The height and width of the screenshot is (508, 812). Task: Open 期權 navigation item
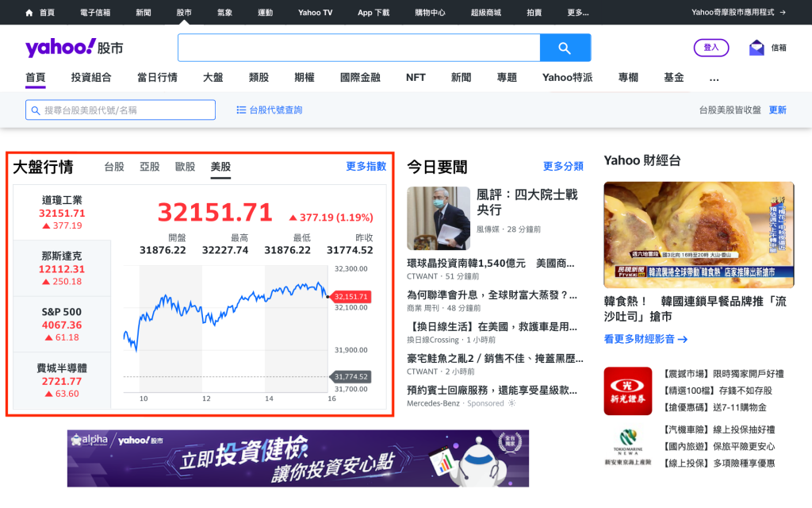click(x=304, y=77)
